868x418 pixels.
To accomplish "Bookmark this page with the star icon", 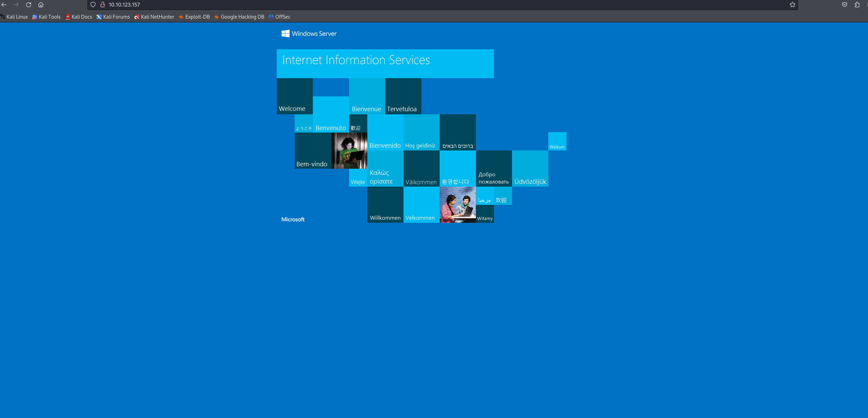I will click(792, 5).
